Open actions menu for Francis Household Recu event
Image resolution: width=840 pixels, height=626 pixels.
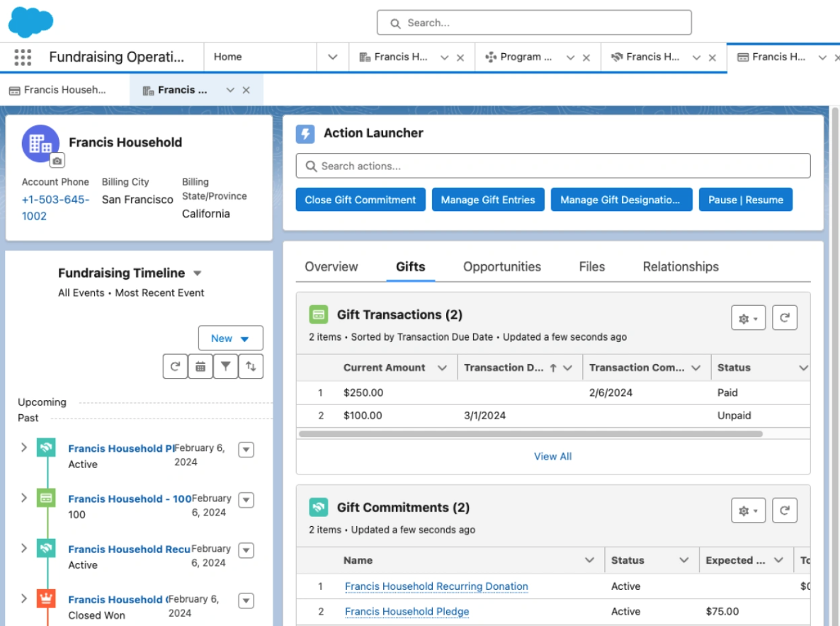pos(246,550)
